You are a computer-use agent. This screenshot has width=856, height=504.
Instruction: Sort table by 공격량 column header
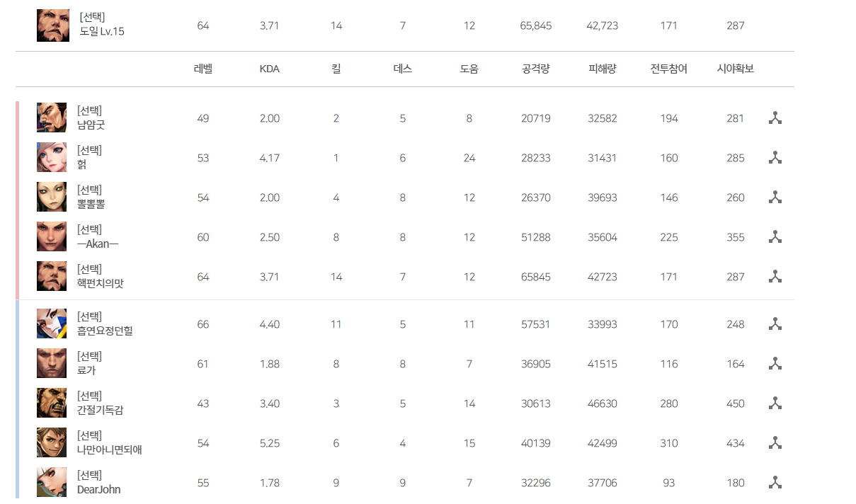[536, 69]
